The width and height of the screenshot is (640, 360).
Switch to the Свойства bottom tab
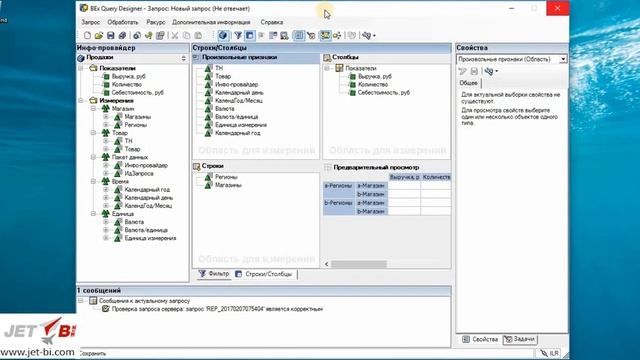coord(480,339)
